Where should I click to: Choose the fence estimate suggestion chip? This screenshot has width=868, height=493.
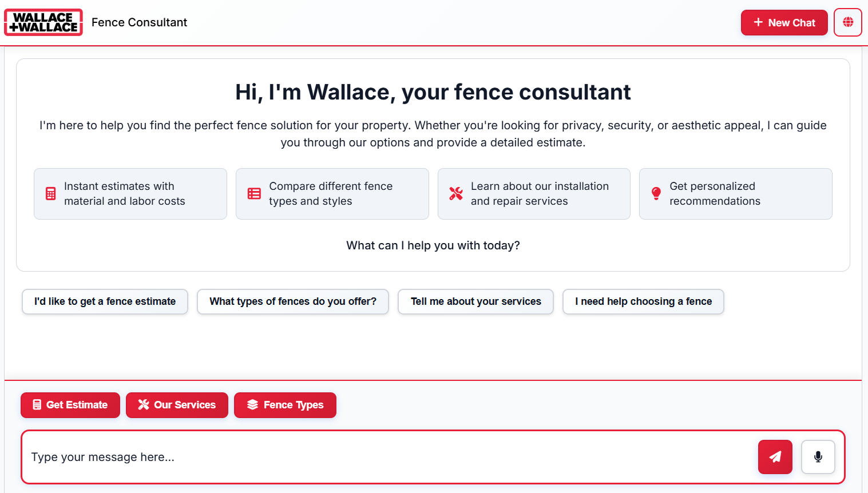click(105, 301)
